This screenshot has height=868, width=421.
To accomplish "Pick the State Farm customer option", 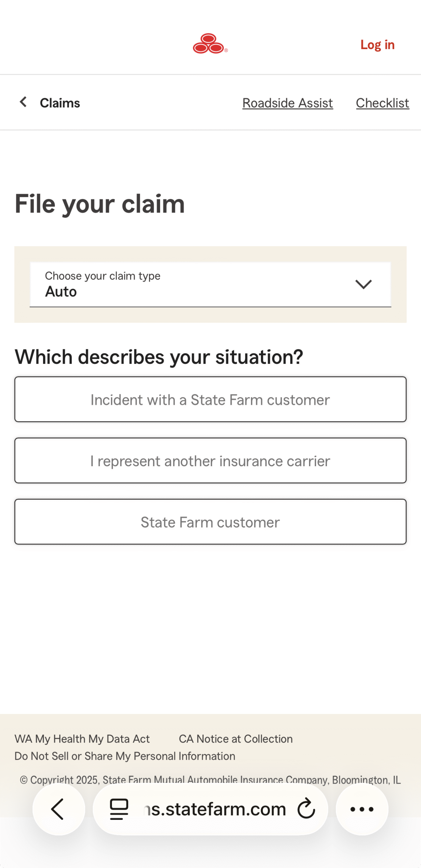I will 210,522.
